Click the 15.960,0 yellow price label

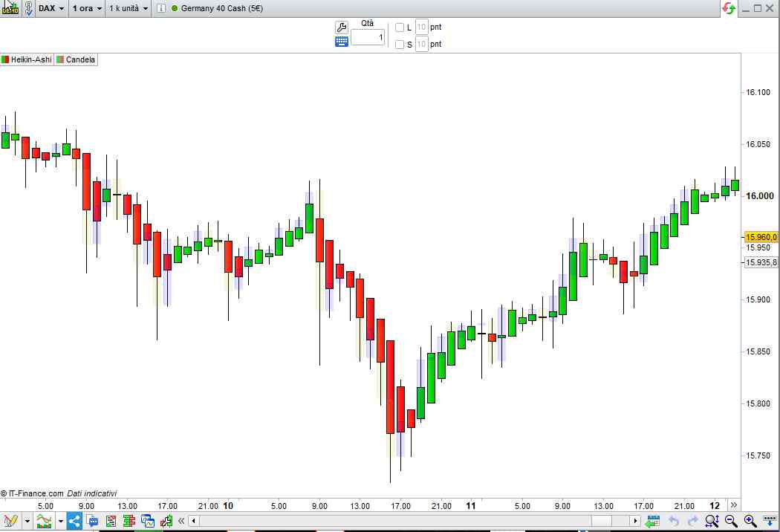pos(761,237)
